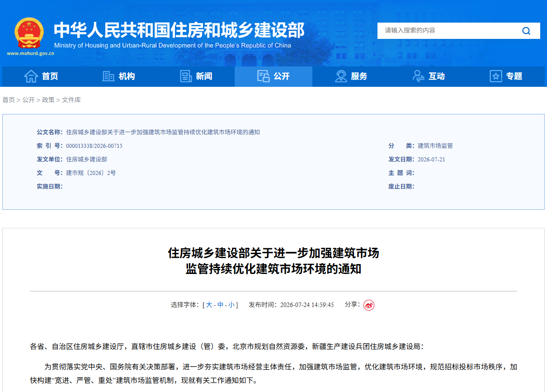Open the 专题 navigation tab
Image resolution: width=547 pixels, height=392 pixels.
(x=506, y=76)
